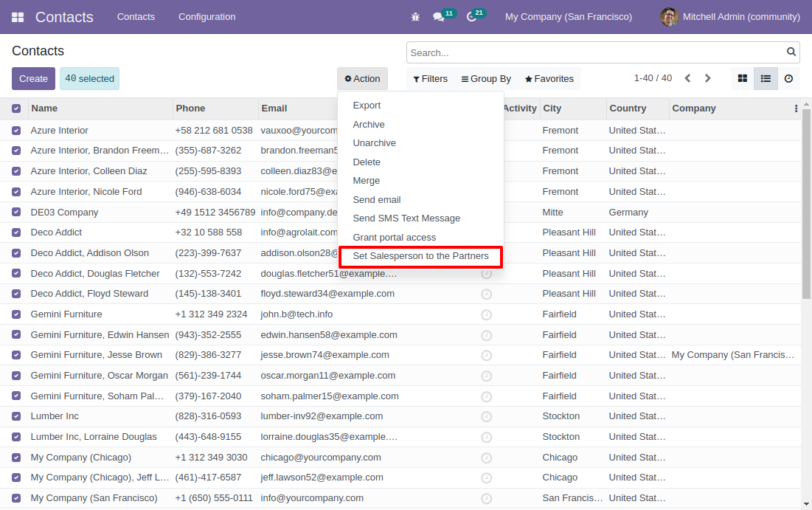Screen dimensions: 812x510
Task: Sort by the Name column header
Action: pos(100,108)
